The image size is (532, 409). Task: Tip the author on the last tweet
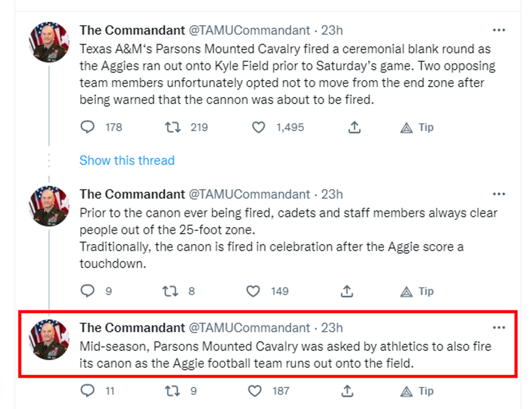point(417,391)
